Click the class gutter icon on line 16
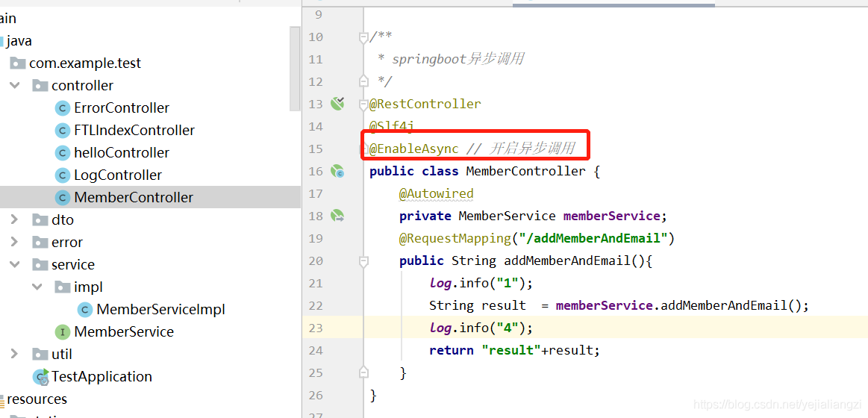Image resolution: width=868 pixels, height=418 pixels. pos(337,171)
